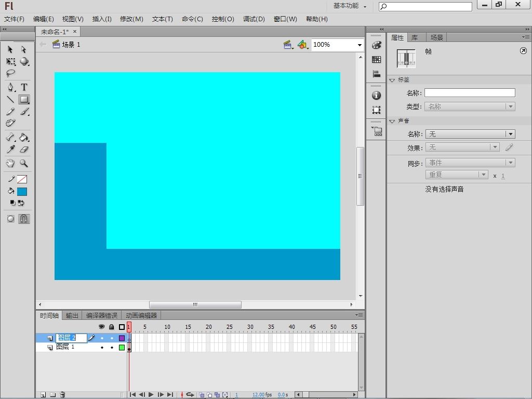Select the Eyedropper tool
This screenshot has width=532, height=399.
[x=10, y=149]
